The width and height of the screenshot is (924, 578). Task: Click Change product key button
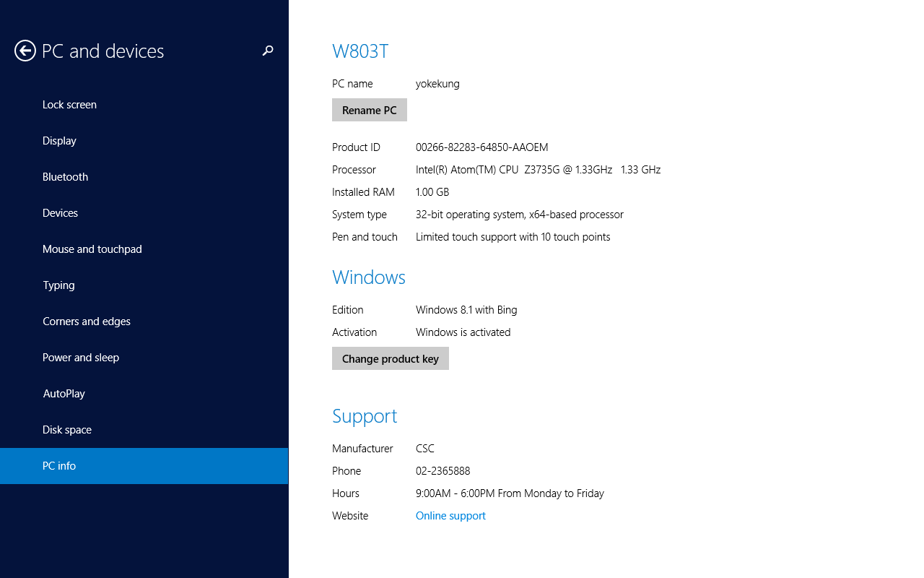(391, 358)
